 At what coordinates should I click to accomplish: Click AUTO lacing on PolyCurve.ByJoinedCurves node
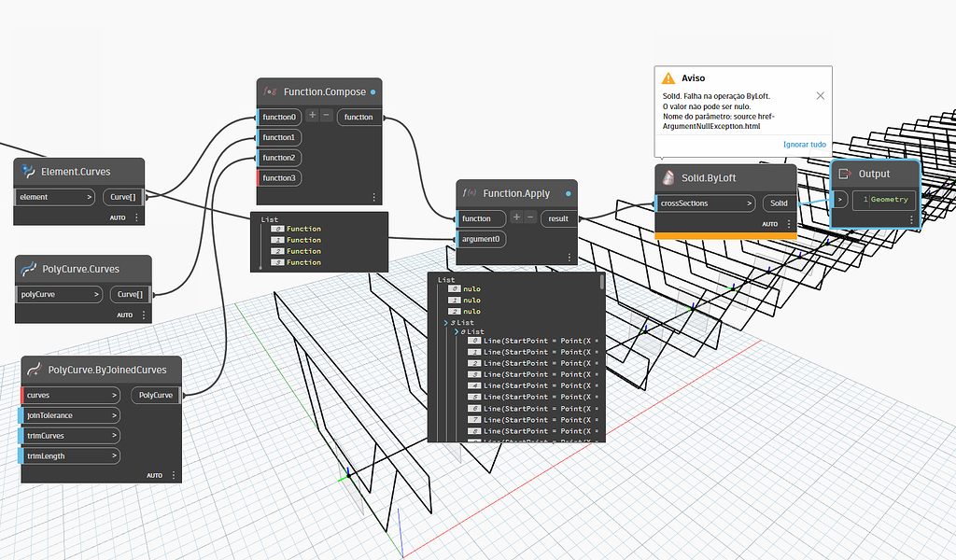[154, 475]
